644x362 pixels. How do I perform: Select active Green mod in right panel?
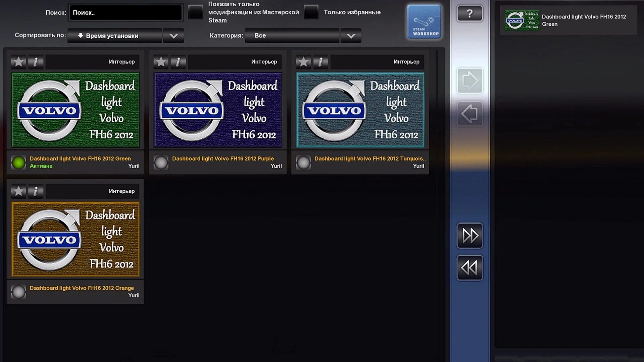click(x=568, y=20)
